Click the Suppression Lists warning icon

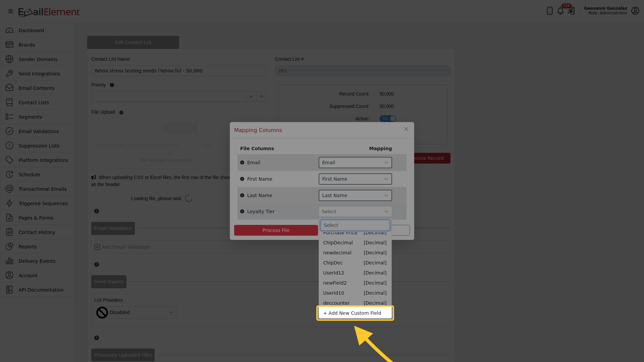coord(9,146)
